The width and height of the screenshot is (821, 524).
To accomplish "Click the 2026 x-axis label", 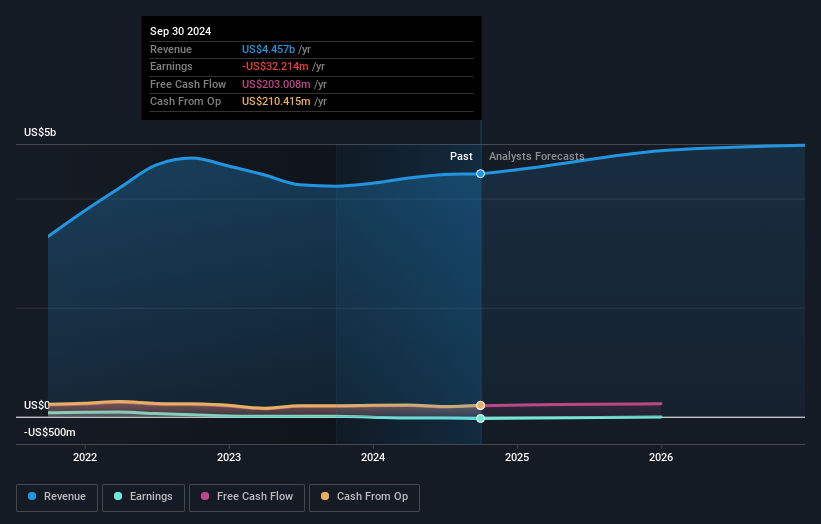I will pos(661,457).
